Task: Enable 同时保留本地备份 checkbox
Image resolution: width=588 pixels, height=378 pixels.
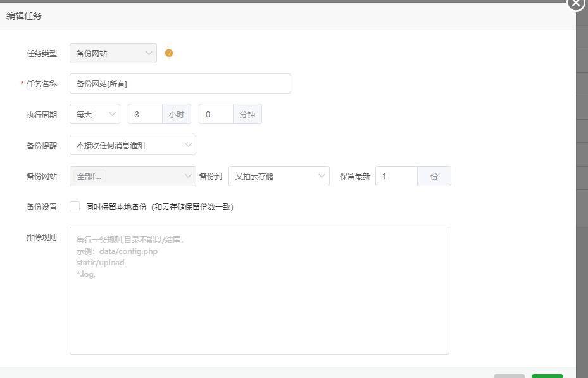Action: point(75,206)
